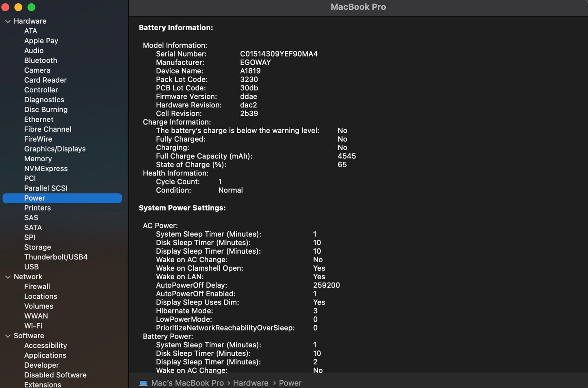Select the Memory sidebar item
This screenshot has height=388, width=588.
38,159
